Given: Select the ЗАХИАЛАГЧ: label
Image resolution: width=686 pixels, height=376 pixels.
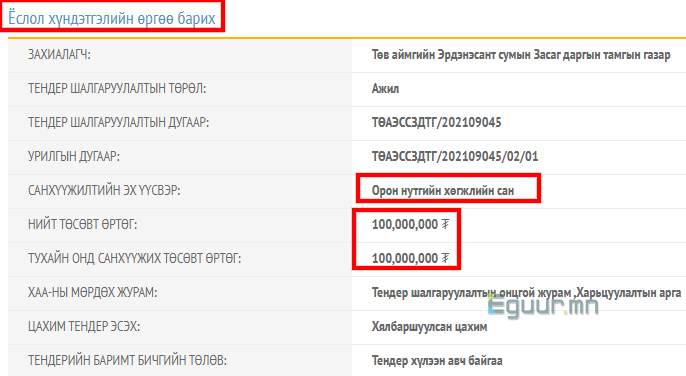Looking at the screenshot, I should point(59,55).
